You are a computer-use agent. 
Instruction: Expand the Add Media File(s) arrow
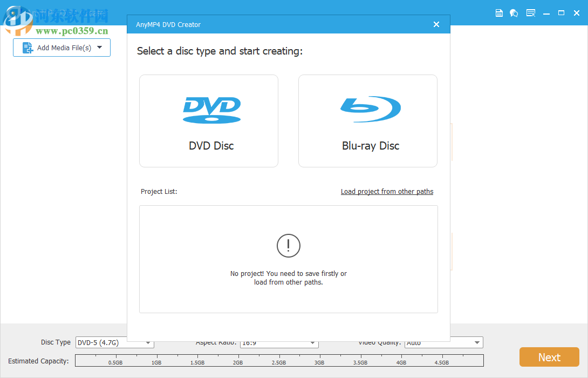(100, 48)
